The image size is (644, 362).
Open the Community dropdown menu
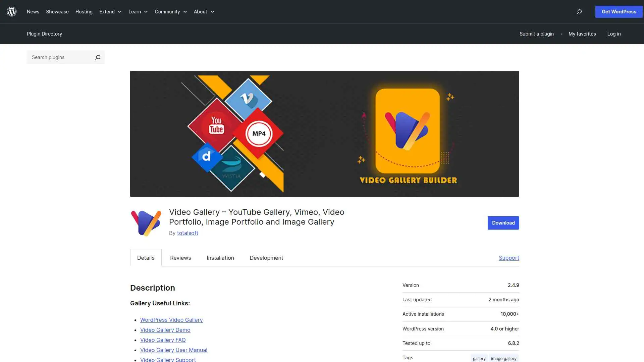(170, 12)
